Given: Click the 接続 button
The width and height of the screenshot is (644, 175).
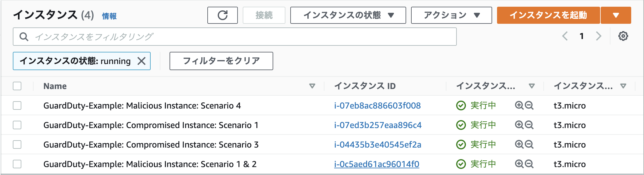Looking at the screenshot, I should tap(264, 15).
